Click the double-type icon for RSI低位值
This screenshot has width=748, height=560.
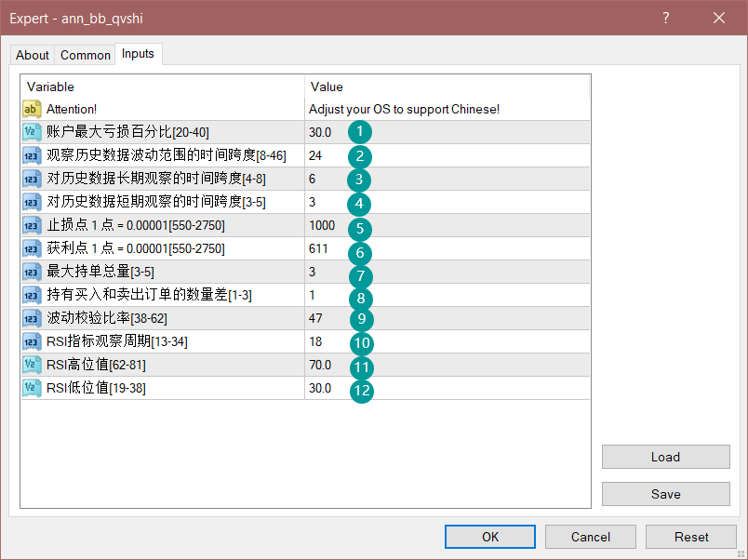[32, 388]
